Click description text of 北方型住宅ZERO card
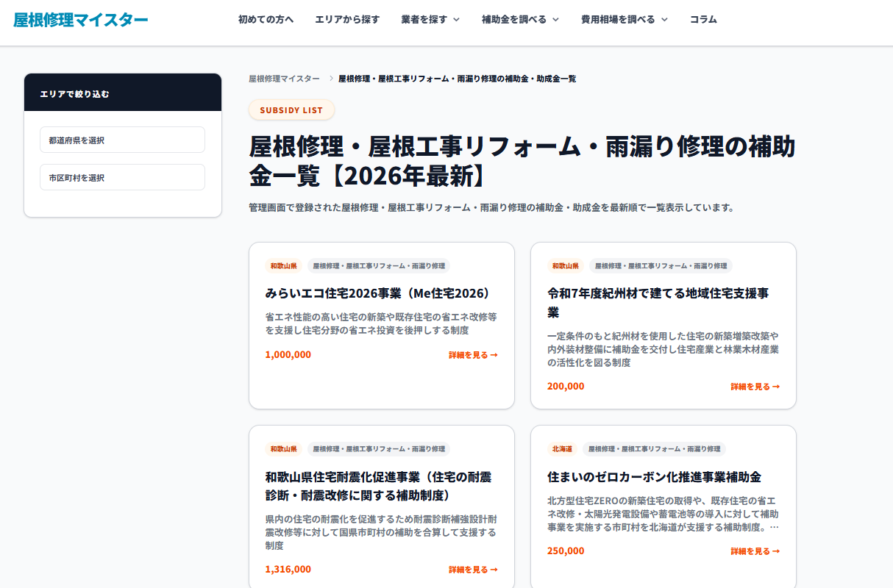This screenshot has width=893, height=588. pyautogui.click(x=663, y=514)
